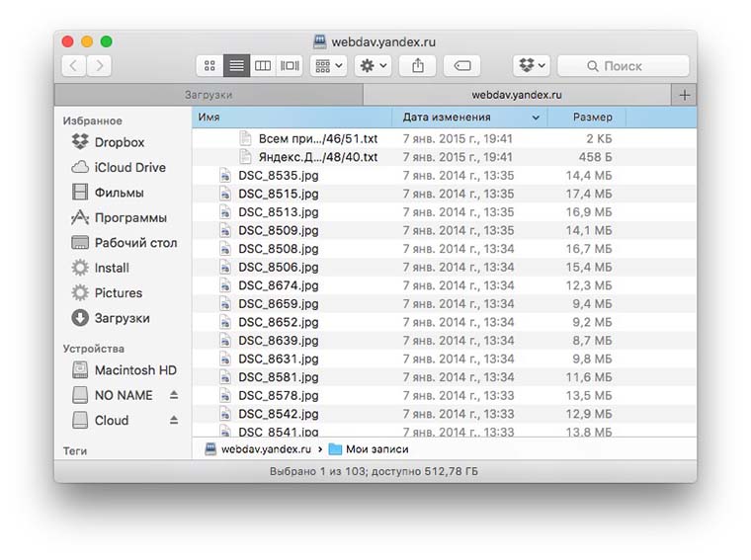Select the webdav.yandex.ru tab
751x560 pixels.
517,95
